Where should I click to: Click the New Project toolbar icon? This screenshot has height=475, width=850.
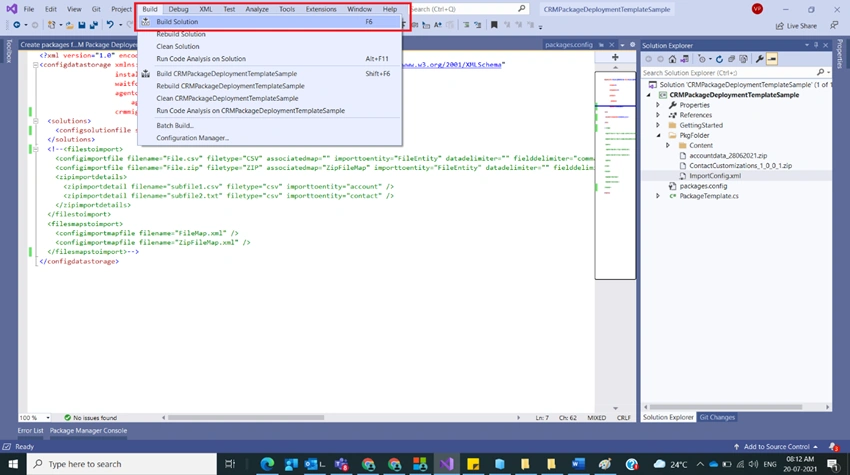[51, 25]
